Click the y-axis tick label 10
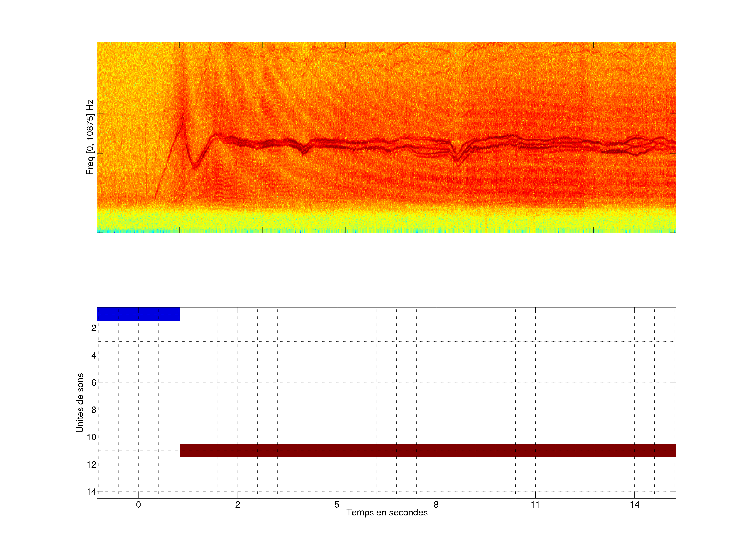The width and height of the screenshot is (747, 560). coord(92,437)
